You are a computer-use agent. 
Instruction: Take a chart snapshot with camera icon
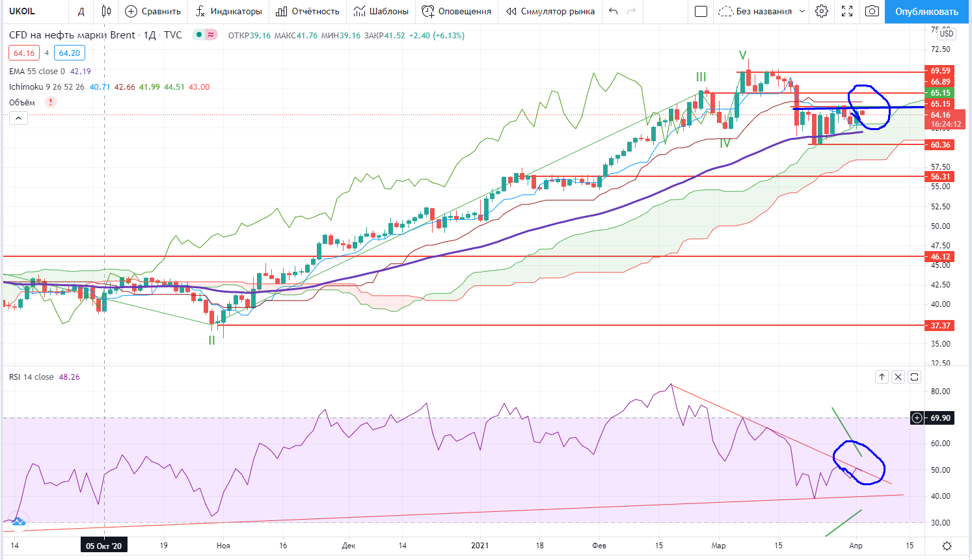coord(872,11)
